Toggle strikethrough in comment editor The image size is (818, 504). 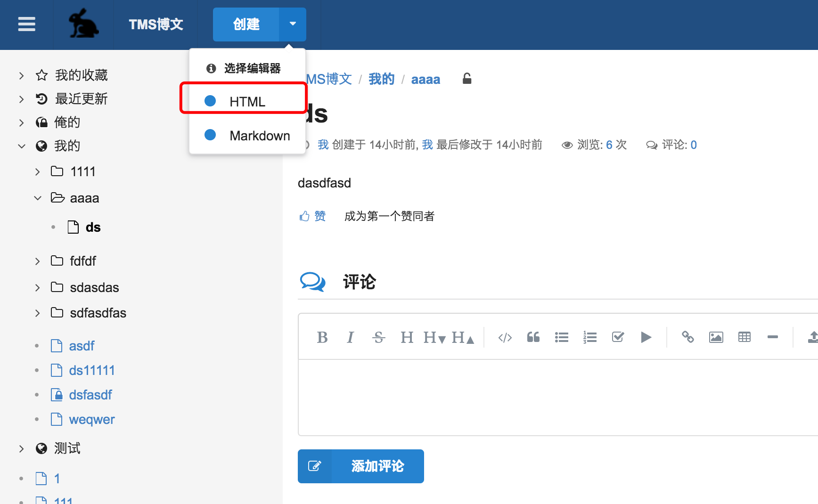tap(378, 337)
